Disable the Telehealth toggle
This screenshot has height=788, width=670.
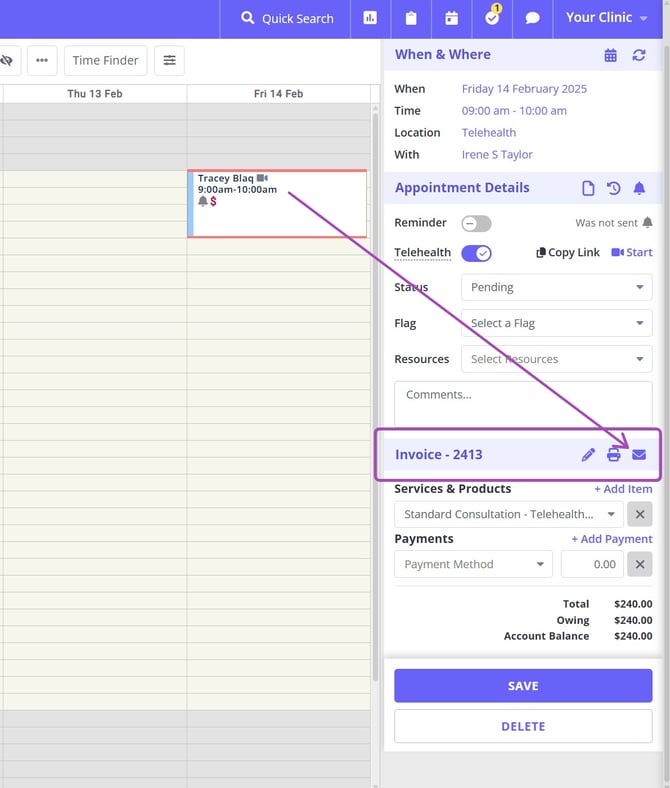(476, 253)
